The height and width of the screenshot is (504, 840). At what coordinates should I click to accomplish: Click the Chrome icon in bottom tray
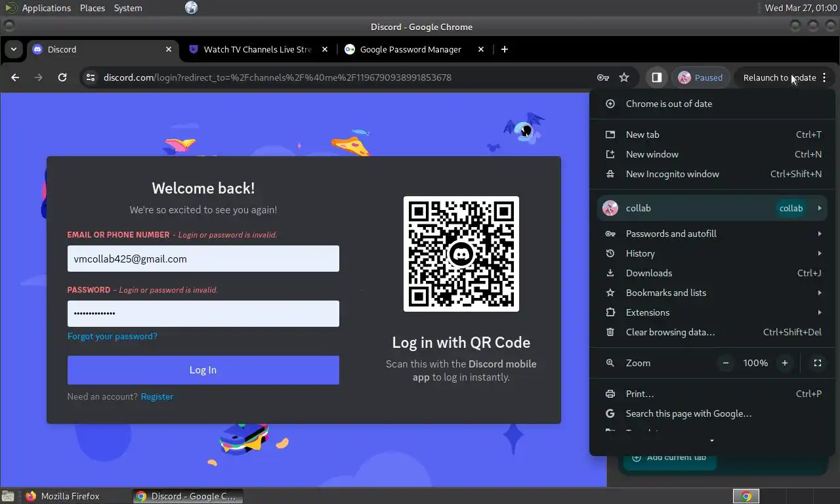tap(746, 496)
